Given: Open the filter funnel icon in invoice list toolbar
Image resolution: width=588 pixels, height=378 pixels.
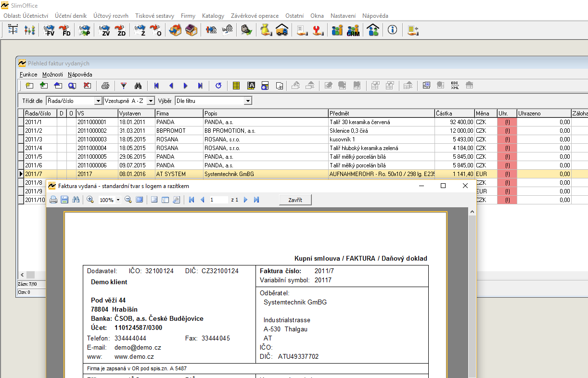Looking at the screenshot, I should (x=124, y=86).
